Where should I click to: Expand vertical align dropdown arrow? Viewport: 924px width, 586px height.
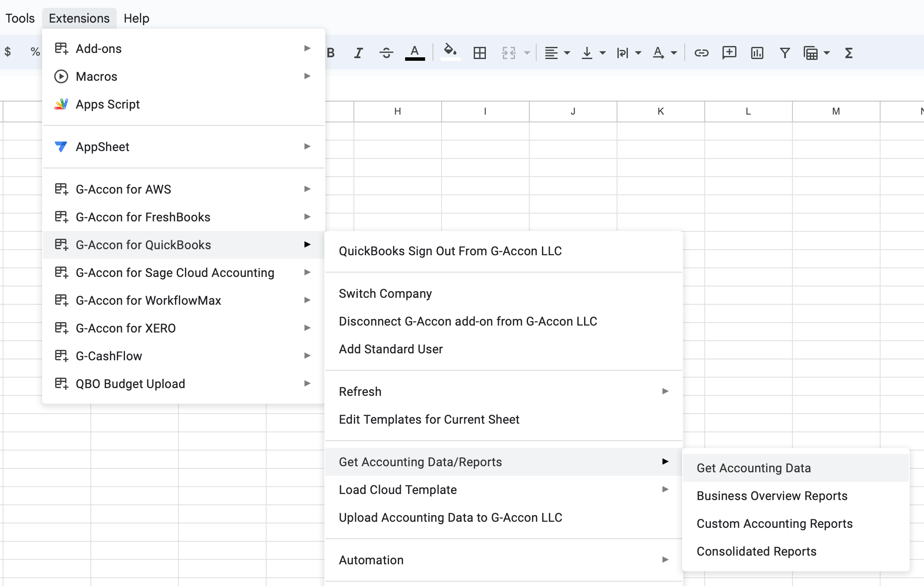[x=603, y=53]
